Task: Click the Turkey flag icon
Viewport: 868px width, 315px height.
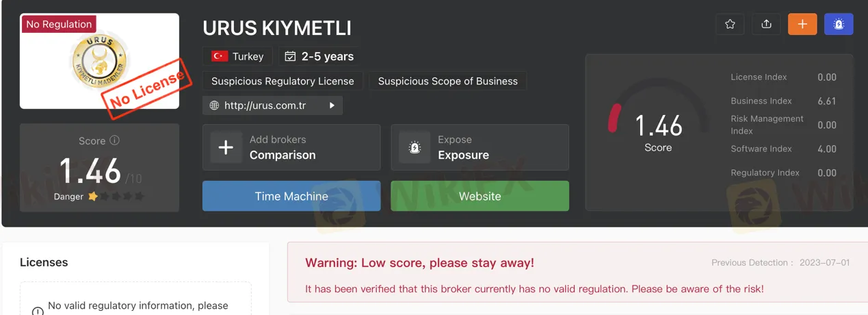Action: (220, 56)
